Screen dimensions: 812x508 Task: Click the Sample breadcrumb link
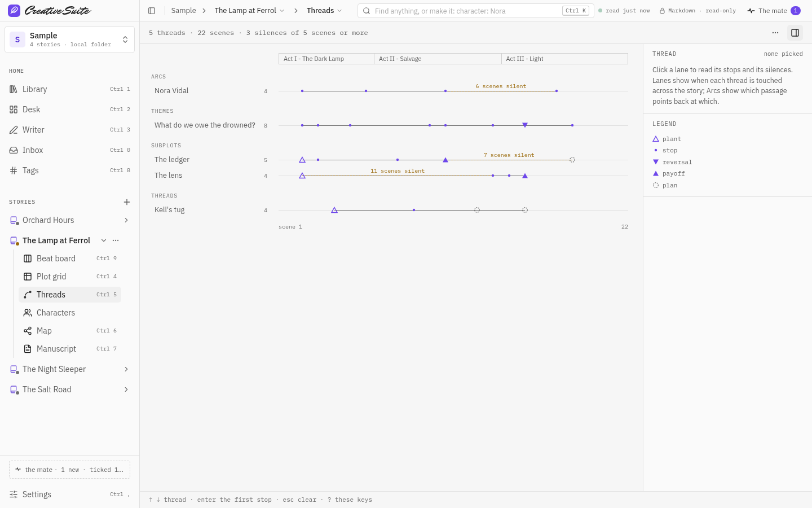point(183,11)
